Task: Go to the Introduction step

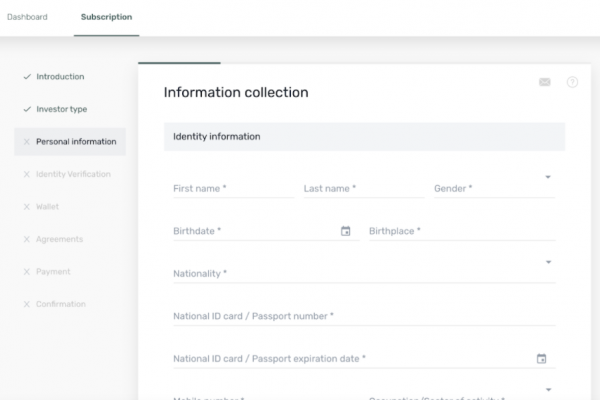Action: (60, 77)
